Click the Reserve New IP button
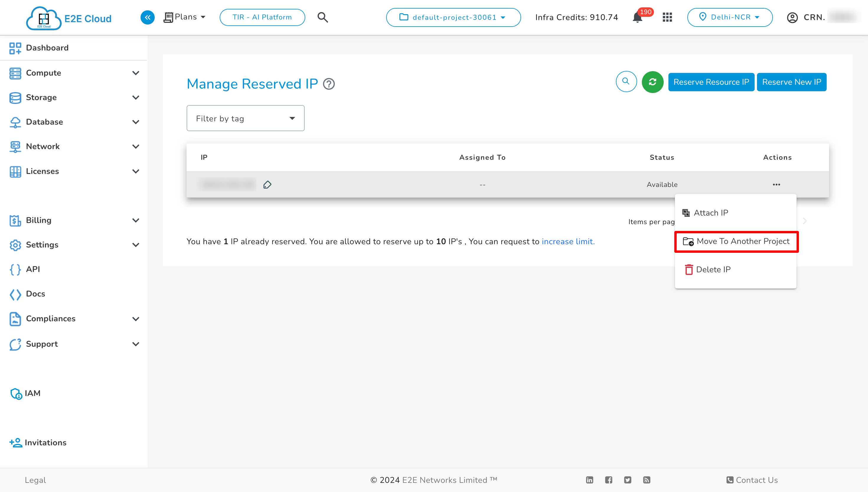868x492 pixels. 791,82
